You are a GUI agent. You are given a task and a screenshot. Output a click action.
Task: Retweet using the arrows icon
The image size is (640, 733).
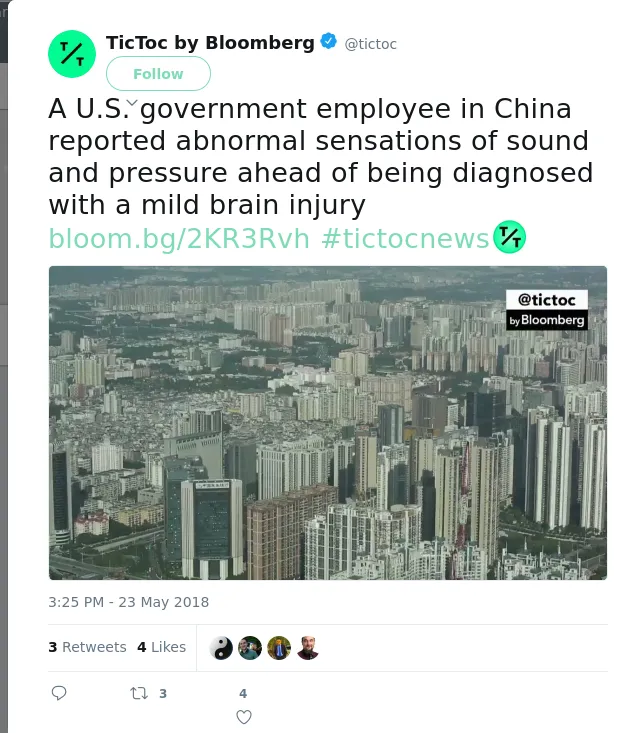139,693
